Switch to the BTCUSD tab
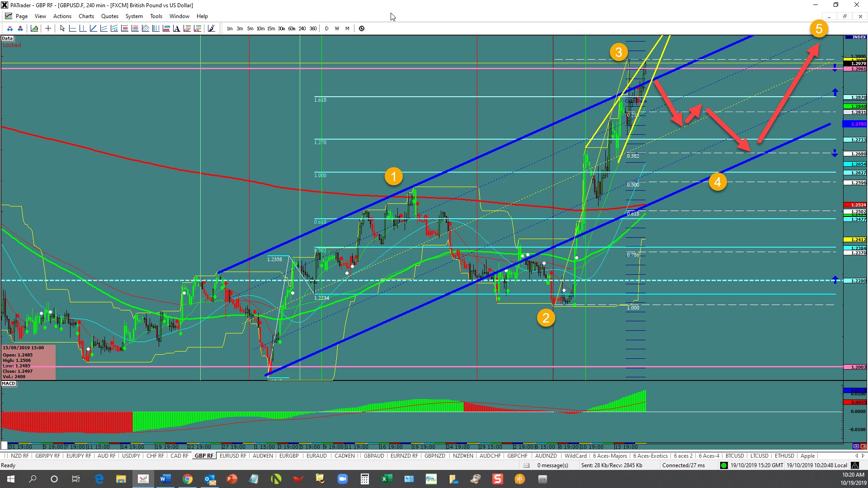Screen dimensions: 868x488 pos(735,456)
